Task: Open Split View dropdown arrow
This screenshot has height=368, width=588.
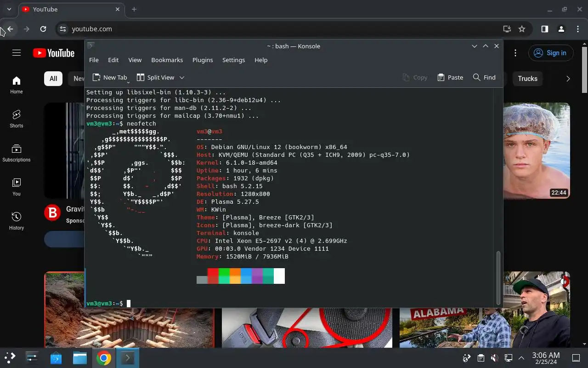Action: (182, 77)
